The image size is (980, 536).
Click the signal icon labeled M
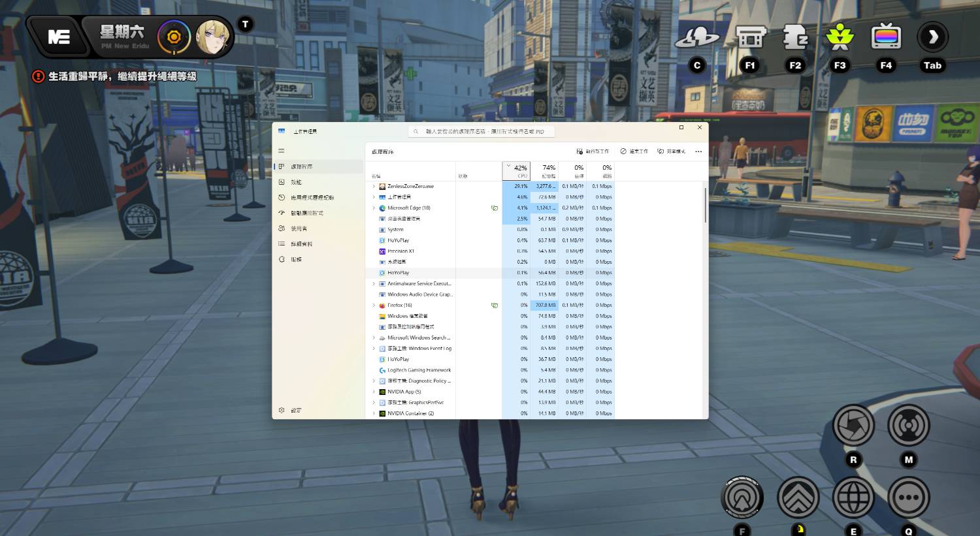tap(909, 426)
